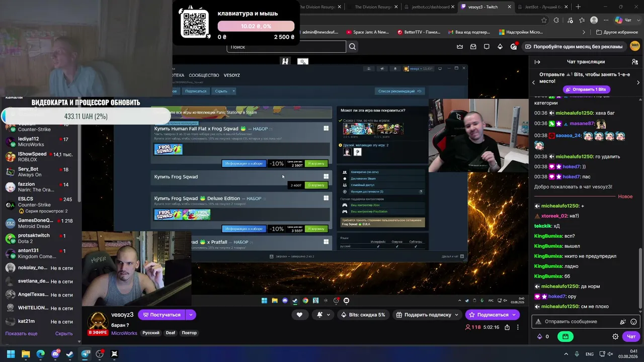Open chat community users list icon
The image size is (644, 362).
[x=635, y=62]
